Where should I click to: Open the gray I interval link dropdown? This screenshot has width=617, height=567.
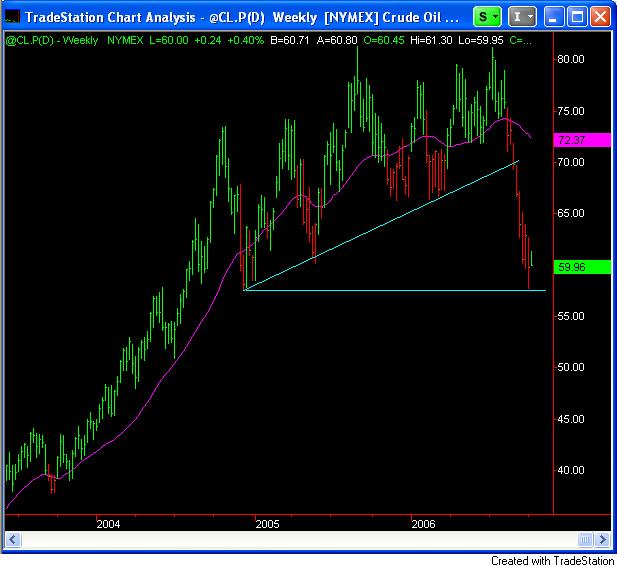522,17
